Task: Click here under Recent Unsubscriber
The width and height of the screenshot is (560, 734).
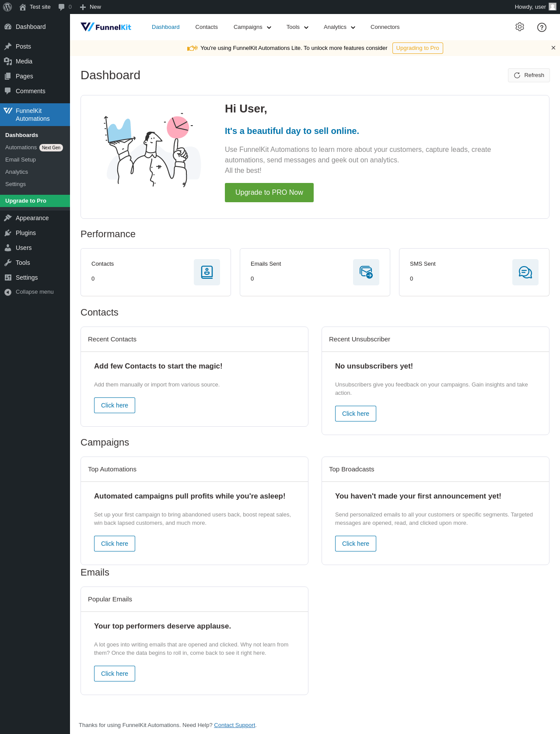Action: (356, 414)
